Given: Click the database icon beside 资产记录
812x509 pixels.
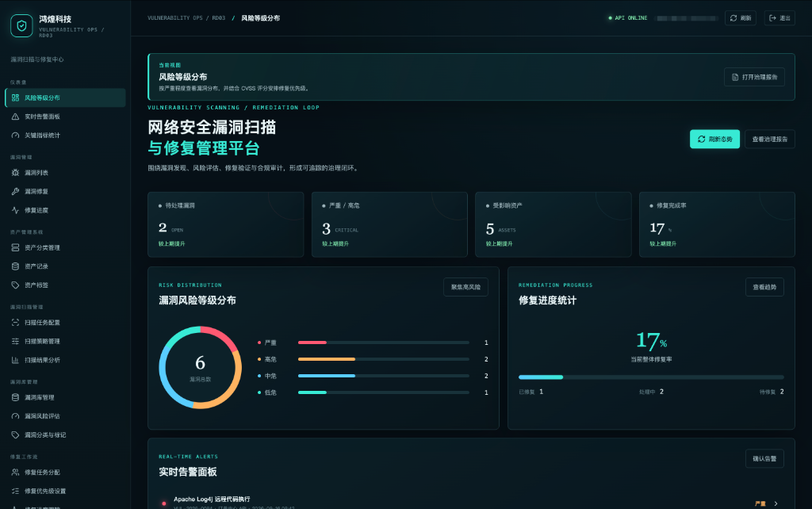Looking at the screenshot, I should [x=16, y=266].
